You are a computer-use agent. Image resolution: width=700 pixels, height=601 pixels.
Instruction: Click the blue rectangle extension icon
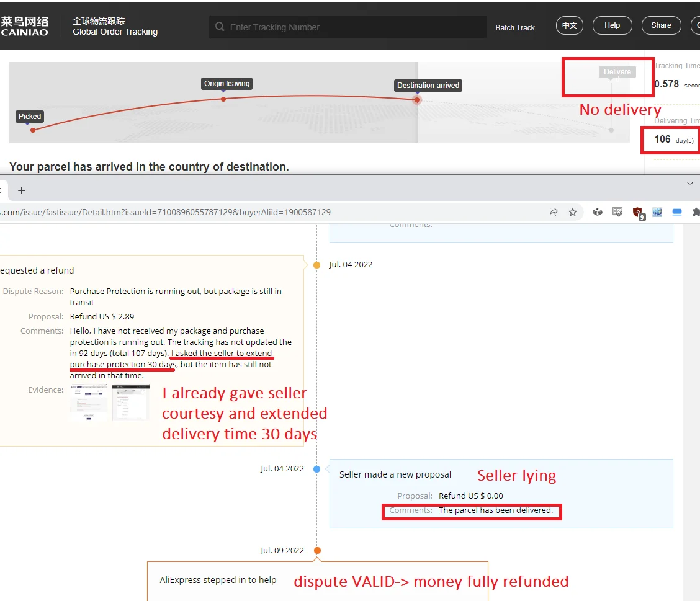coord(677,212)
